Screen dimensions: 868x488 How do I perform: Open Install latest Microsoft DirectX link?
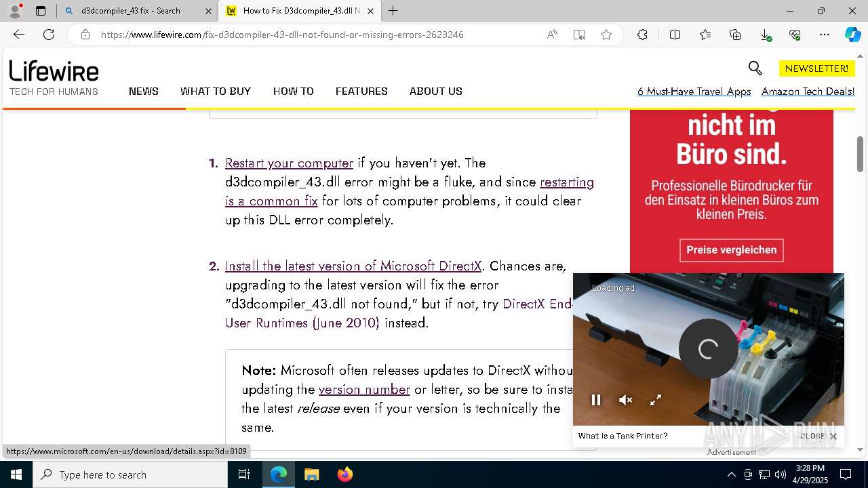click(353, 266)
